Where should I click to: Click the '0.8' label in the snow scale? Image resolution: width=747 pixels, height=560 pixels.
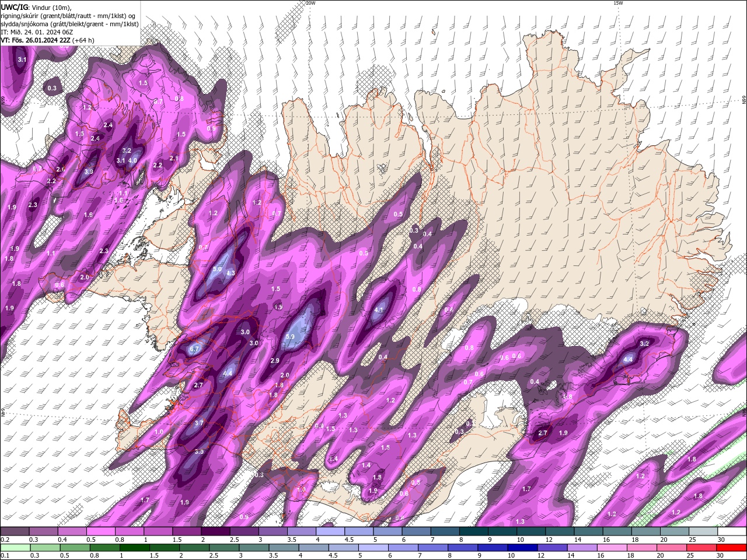point(120,540)
